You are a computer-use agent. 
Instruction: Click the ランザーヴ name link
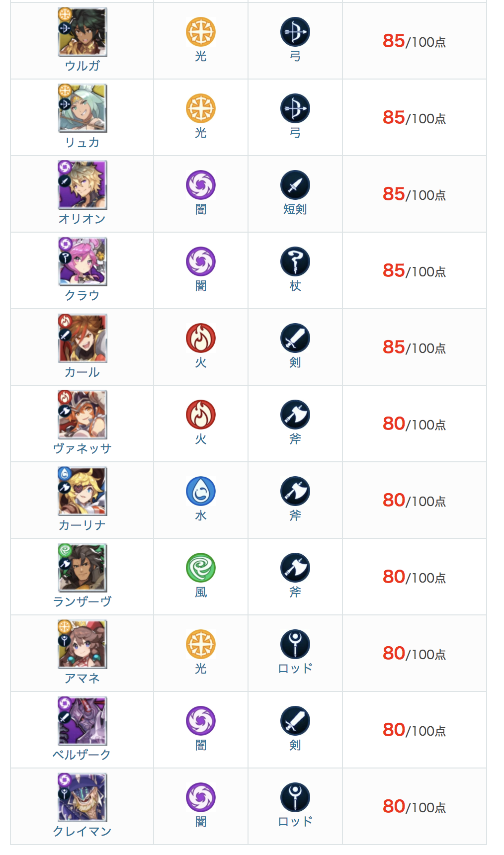(82, 602)
